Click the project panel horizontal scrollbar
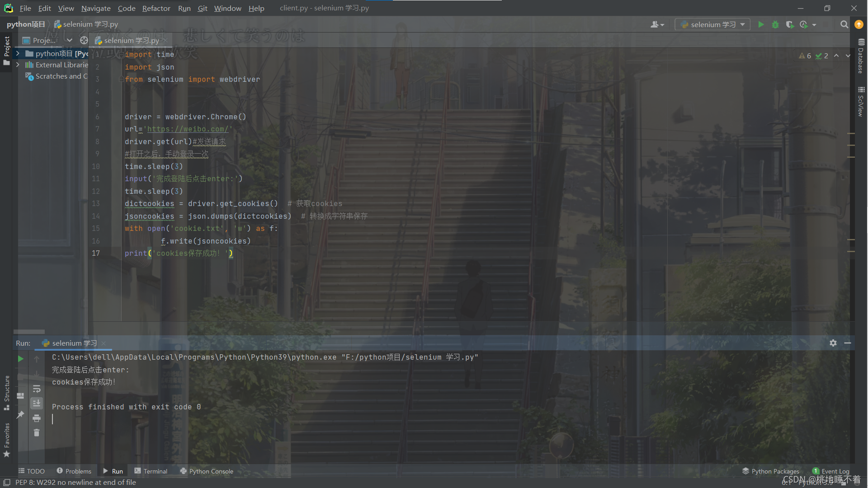Viewport: 868px width, 488px height. [29, 331]
